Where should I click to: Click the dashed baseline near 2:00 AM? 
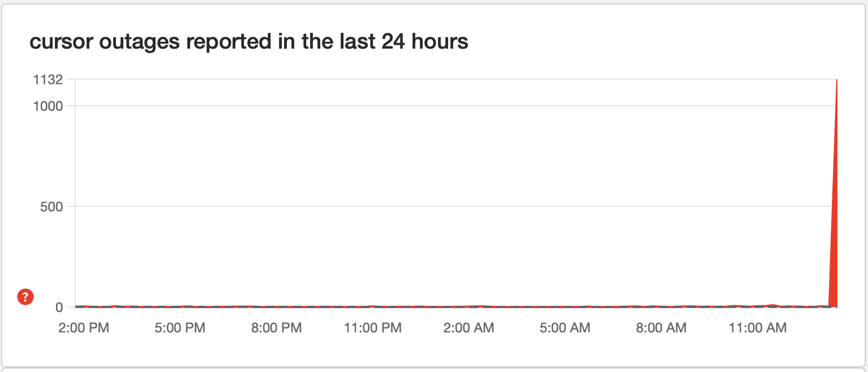(x=469, y=307)
